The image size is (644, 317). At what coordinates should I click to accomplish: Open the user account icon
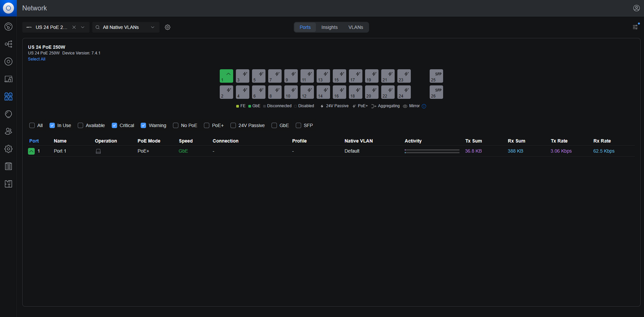[x=636, y=8]
